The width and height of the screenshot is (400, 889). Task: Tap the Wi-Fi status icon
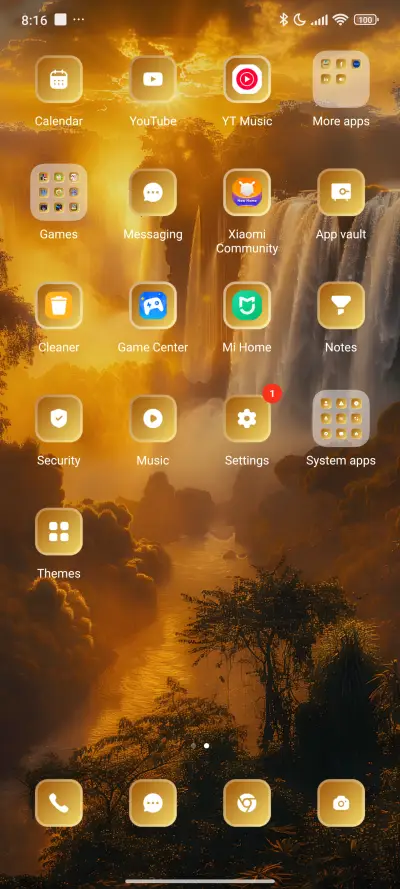[340, 20]
